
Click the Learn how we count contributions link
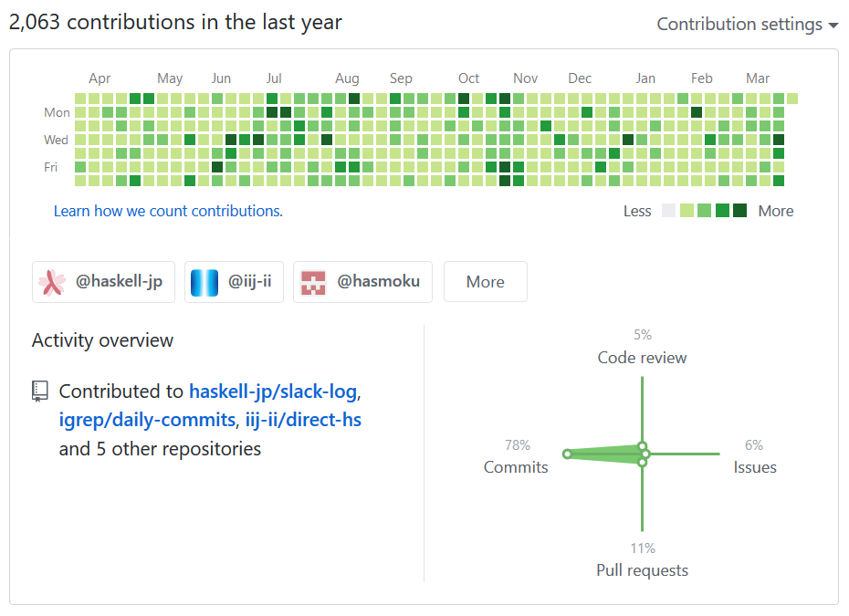(168, 210)
